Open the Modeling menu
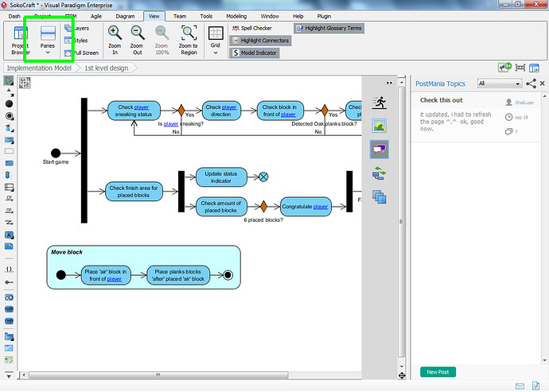This screenshot has width=549, height=392. (236, 16)
